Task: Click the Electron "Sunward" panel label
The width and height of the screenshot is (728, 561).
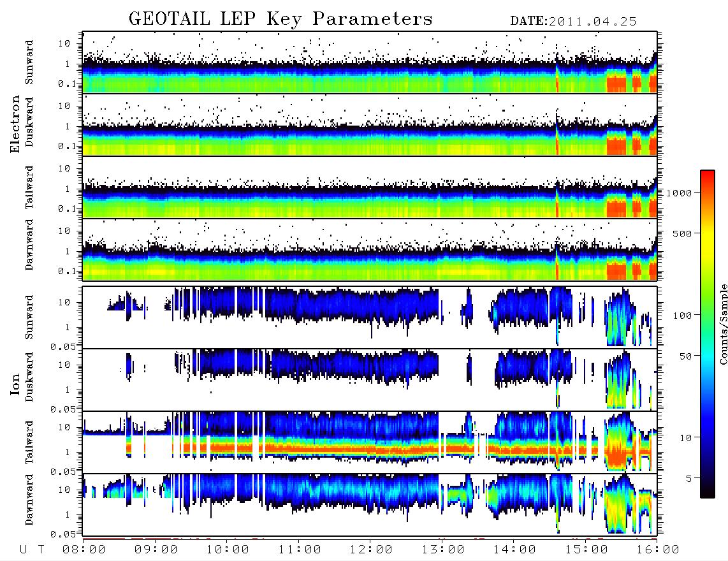Action: click(x=29, y=62)
